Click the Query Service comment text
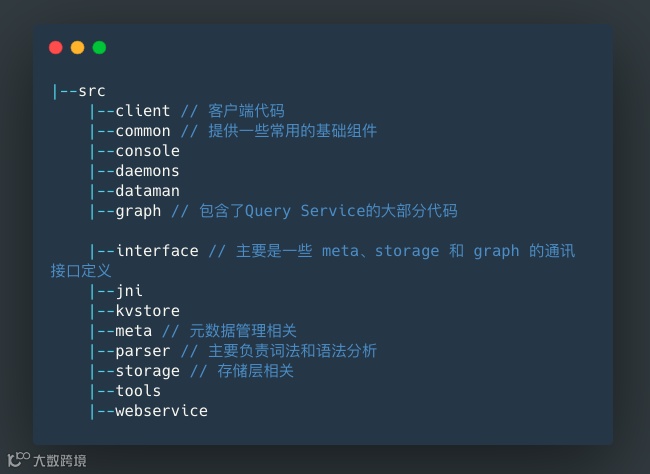The image size is (650, 474). pyautogui.click(x=324, y=211)
